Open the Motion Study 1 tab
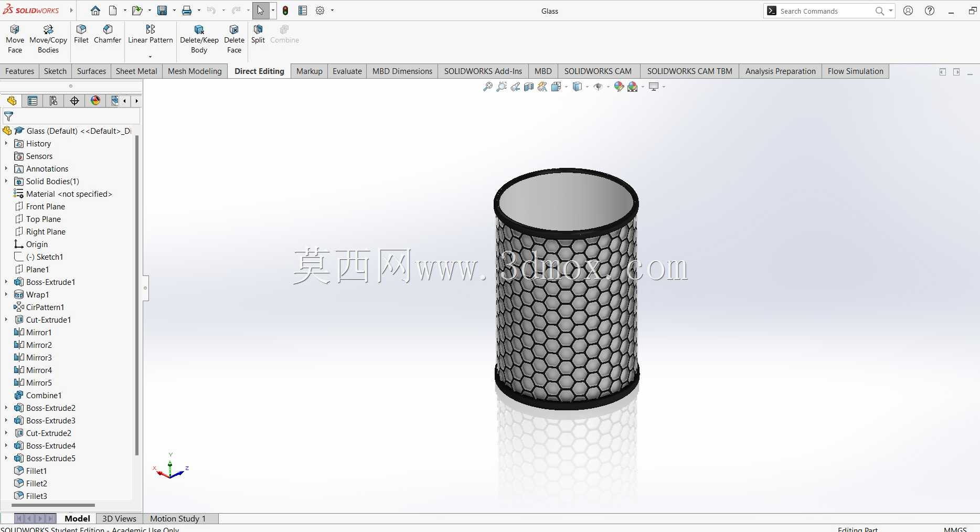This screenshot has width=980, height=532. click(x=178, y=518)
